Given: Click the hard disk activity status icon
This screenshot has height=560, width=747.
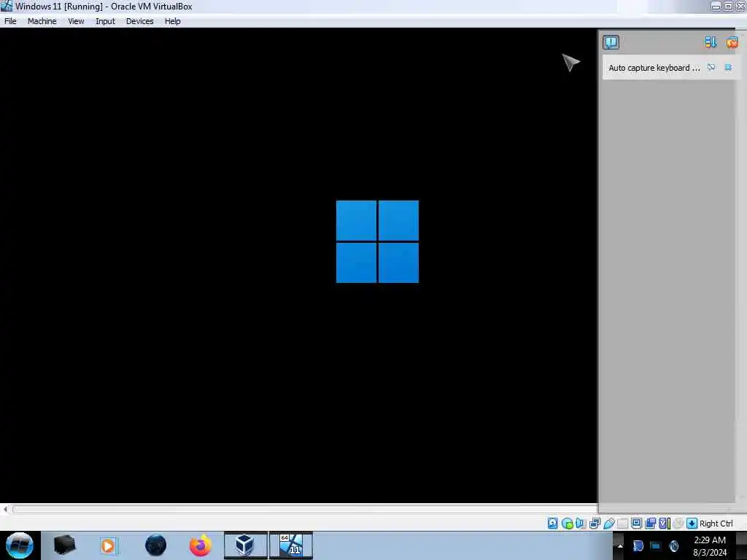Looking at the screenshot, I should (x=553, y=524).
